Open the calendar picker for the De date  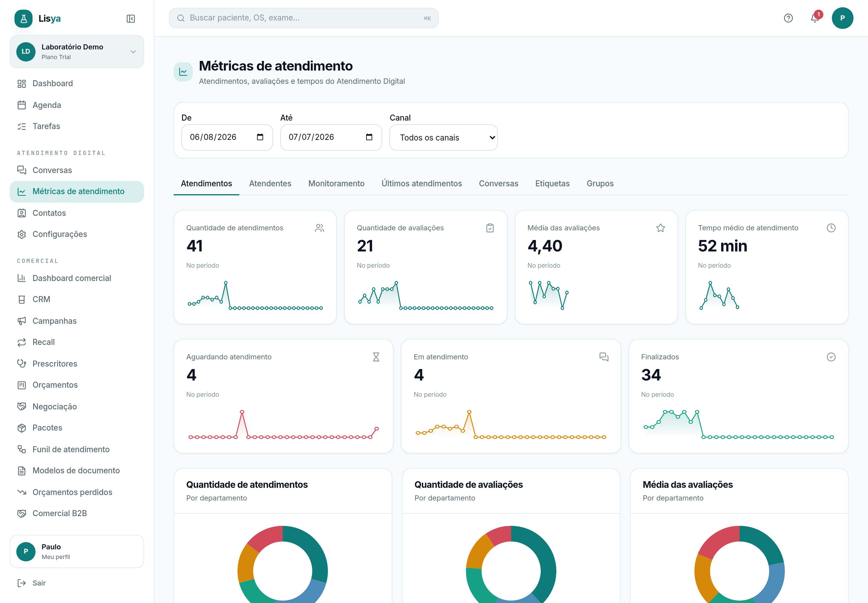pyautogui.click(x=260, y=137)
